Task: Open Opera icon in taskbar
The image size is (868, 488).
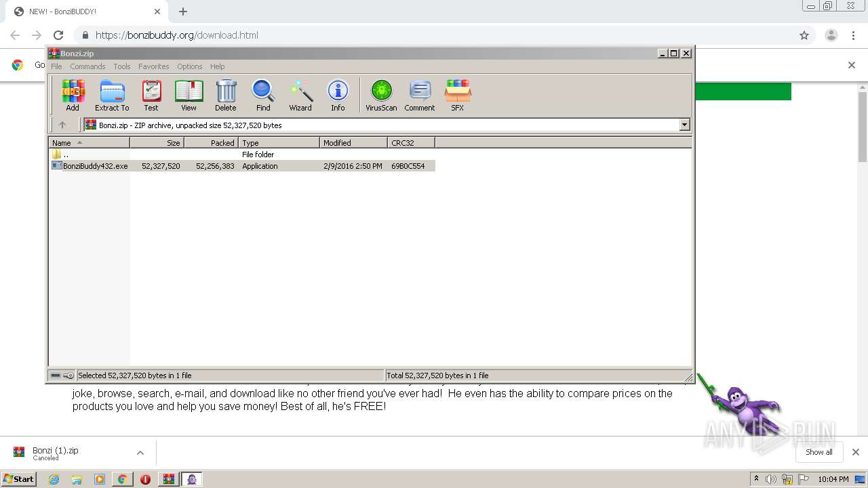Action: coord(145,479)
